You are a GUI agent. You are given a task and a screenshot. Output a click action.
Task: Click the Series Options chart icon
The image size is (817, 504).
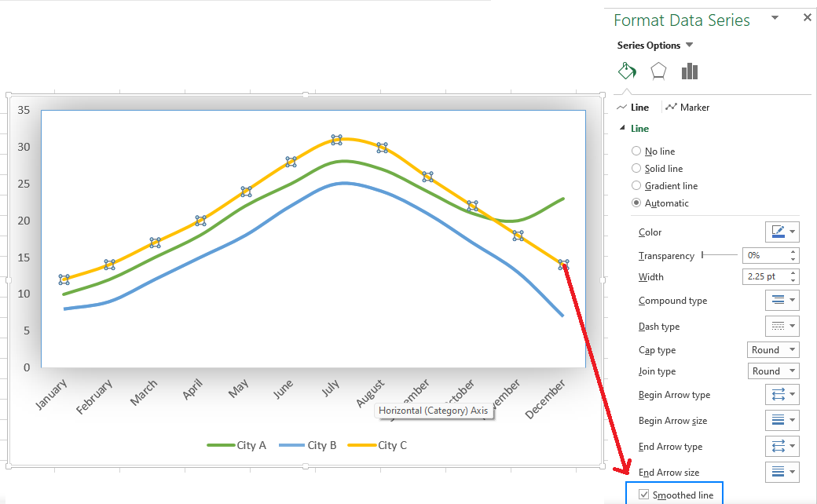(x=689, y=71)
